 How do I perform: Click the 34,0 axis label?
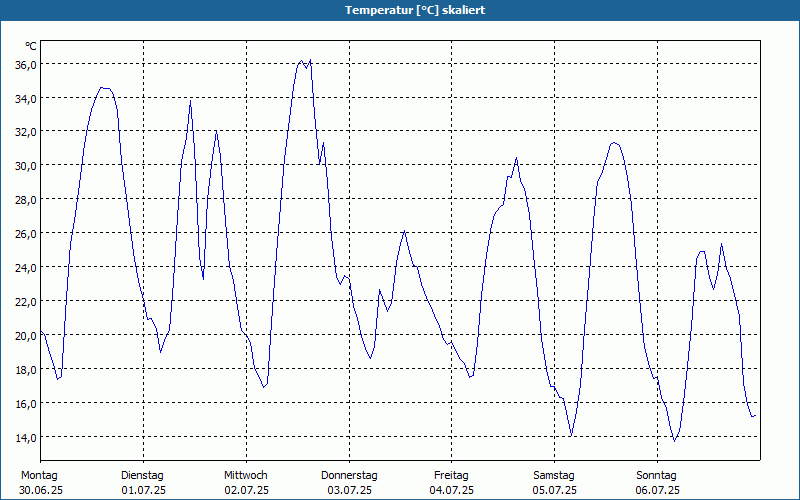pyautogui.click(x=25, y=98)
